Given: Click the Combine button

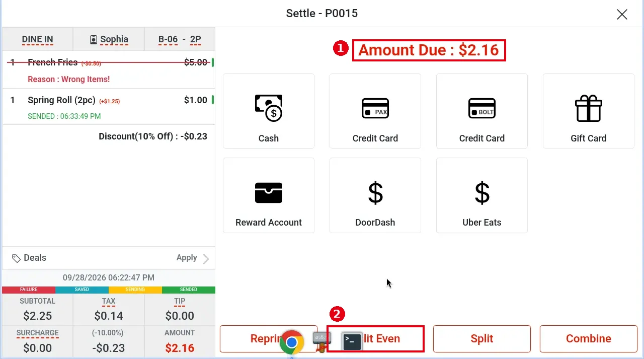Looking at the screenshot, I should 589,338.
